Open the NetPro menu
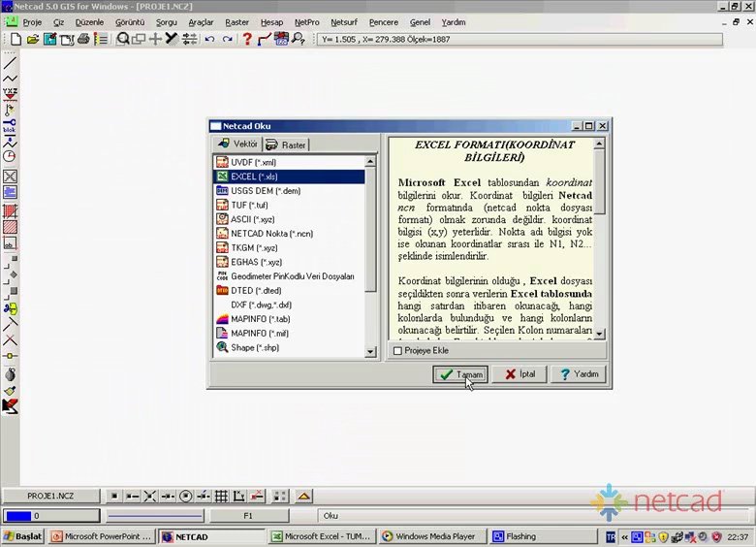This screenshot has width=756, height=547. (x=306, y=22)
